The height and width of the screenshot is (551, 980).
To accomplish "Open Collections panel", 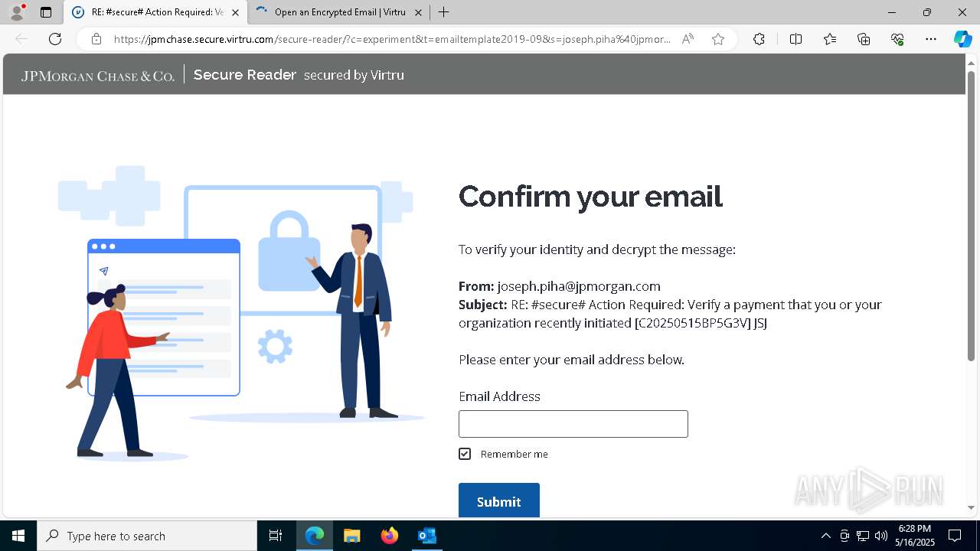I will 864,39.
